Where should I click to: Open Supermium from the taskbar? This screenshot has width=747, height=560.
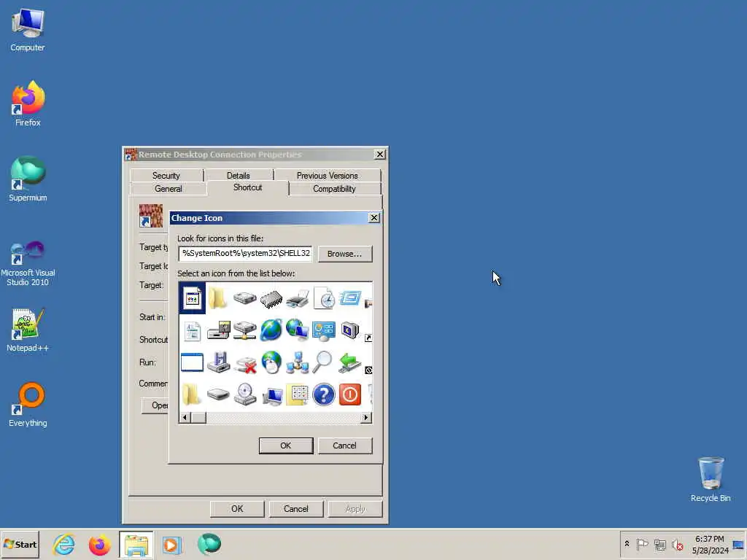click(x=209, y=544)
